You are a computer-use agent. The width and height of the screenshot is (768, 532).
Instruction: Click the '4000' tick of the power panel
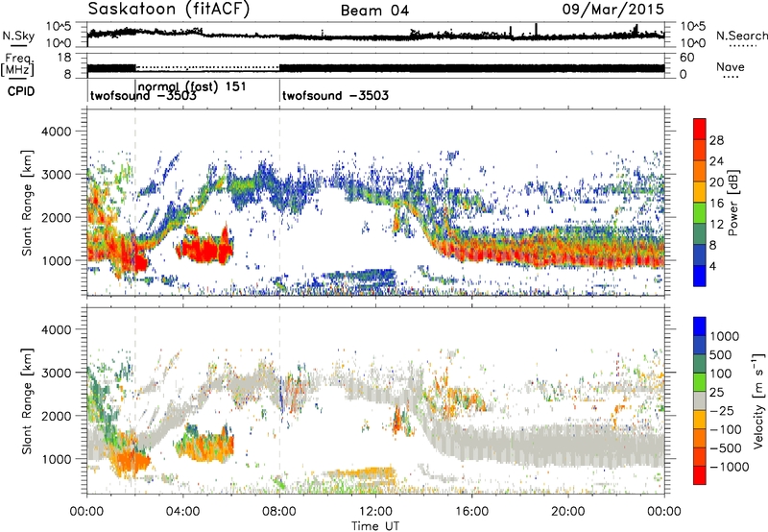coord(56,132)
